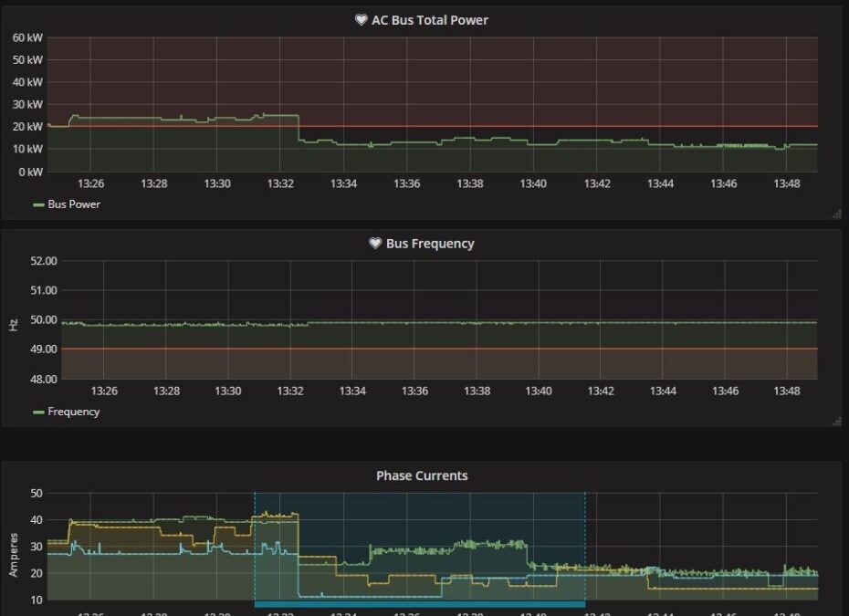849x616 pixels.
Task: Grab the Bus Frequency panel resize handle
Action: (837, 421)
